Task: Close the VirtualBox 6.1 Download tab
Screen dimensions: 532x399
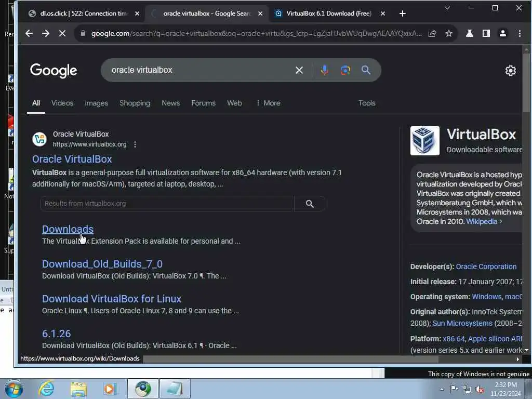Action: pos(383,14)
